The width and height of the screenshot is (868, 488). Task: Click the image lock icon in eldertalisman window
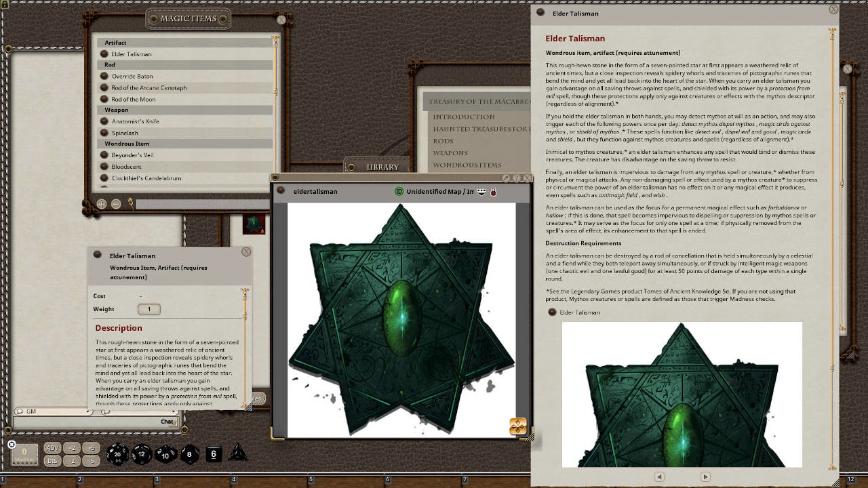493,192
